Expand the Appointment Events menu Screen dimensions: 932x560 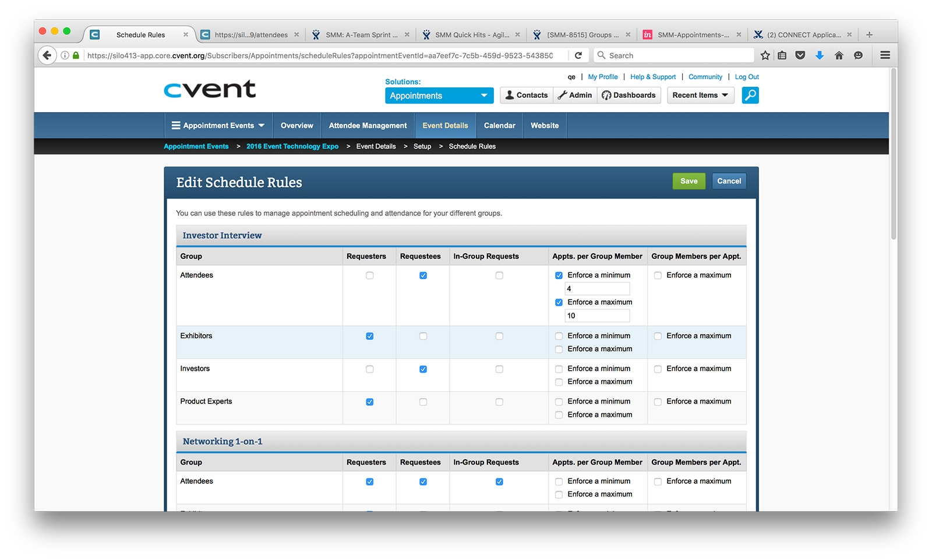pyautogui.click(x=218, y=126)
